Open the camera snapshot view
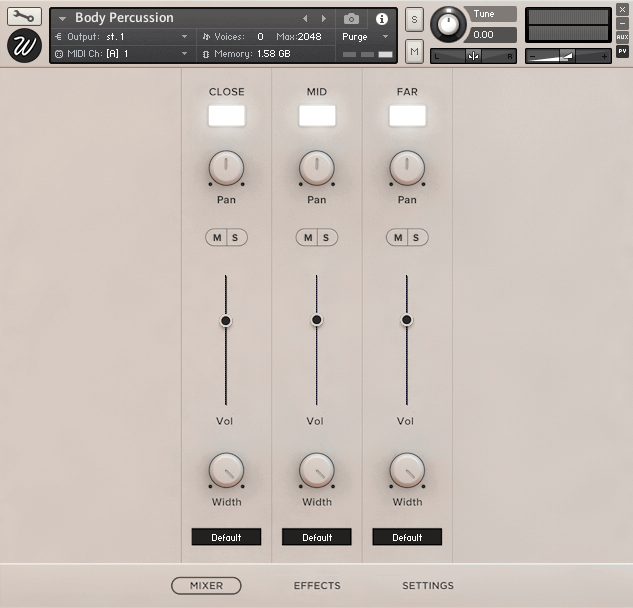 coord(352,19)
